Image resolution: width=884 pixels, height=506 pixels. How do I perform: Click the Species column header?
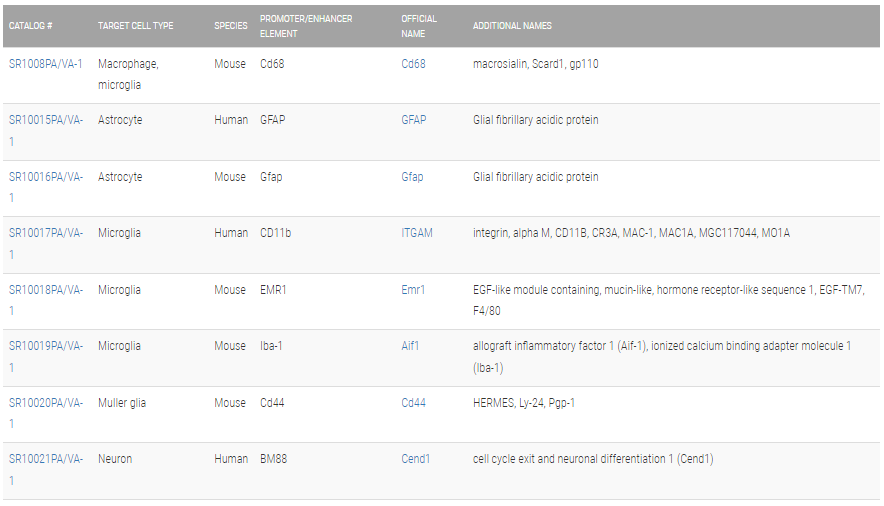pos(231,26)
